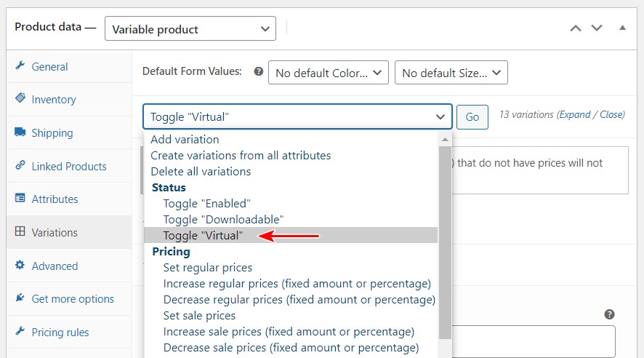644x358 pixels.
Task: Open the Linked Products tab
Action: (x=69, y=166)
